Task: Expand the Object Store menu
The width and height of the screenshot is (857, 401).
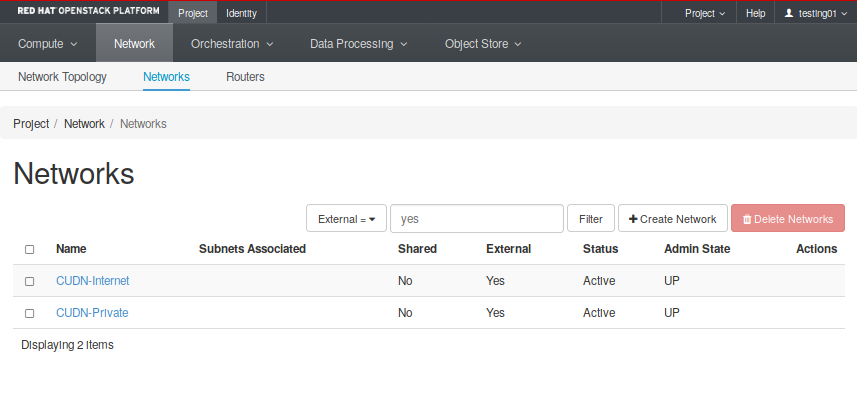Action: (483, 44)
